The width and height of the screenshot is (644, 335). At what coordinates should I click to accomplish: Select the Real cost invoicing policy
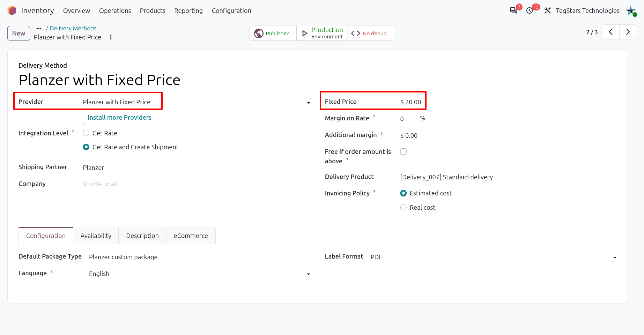click(404, 207)
